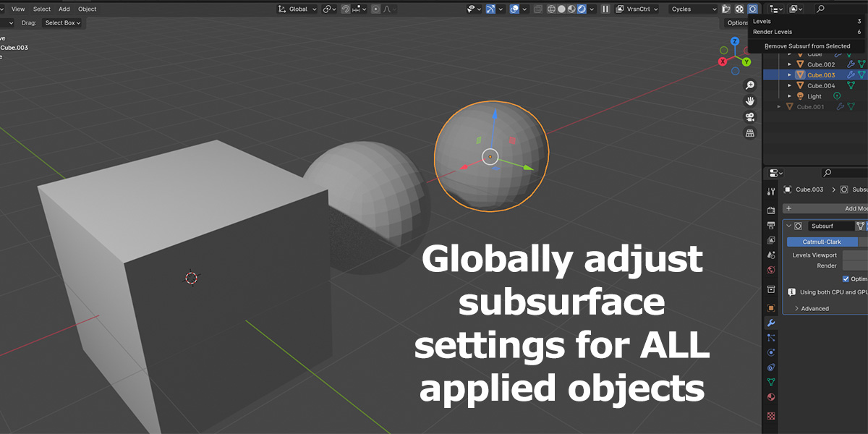This screenshot has width=868, height=434.
Task: Click Remove Subsurf from Selected
Action: click(808, 46)
